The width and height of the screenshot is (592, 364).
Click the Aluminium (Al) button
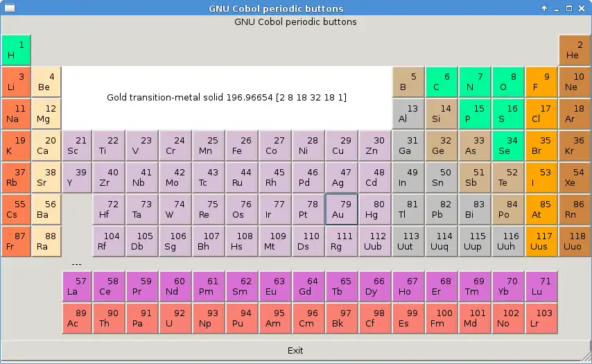[x=408, y=114]
